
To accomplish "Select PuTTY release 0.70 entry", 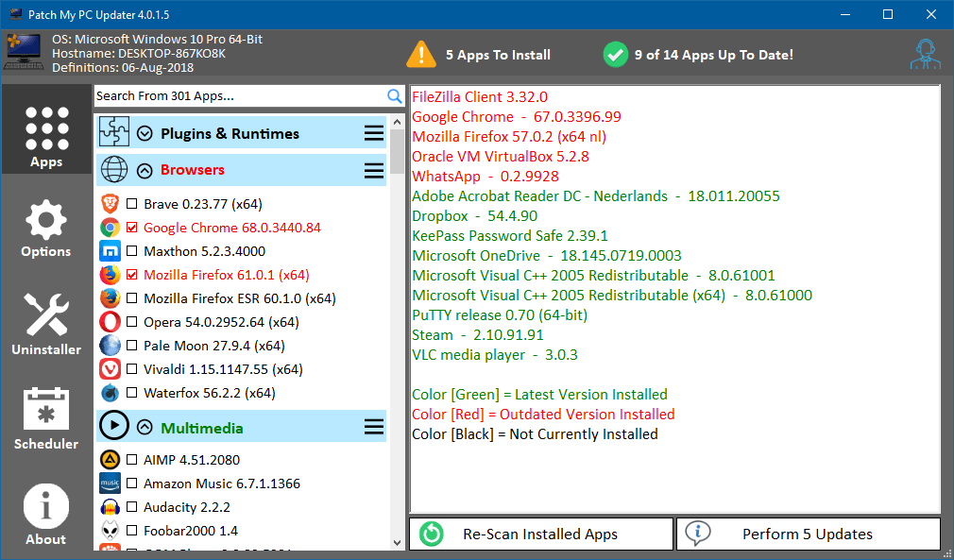I will (500, 315).
